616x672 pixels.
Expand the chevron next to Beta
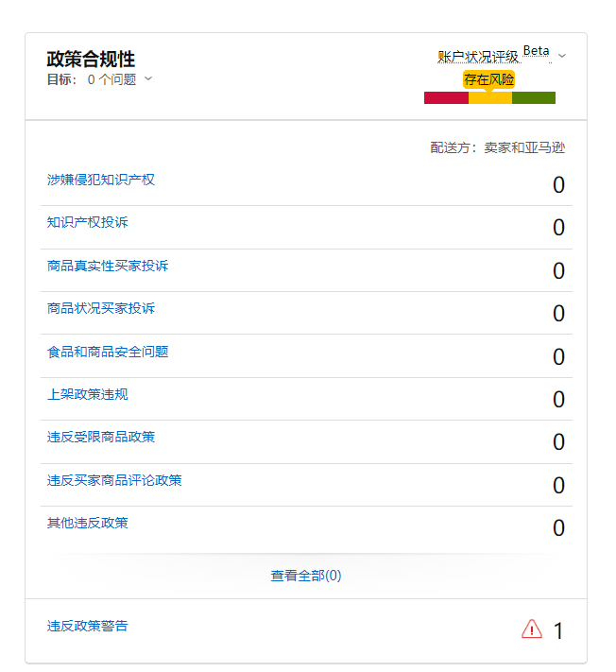pos(562,56)
